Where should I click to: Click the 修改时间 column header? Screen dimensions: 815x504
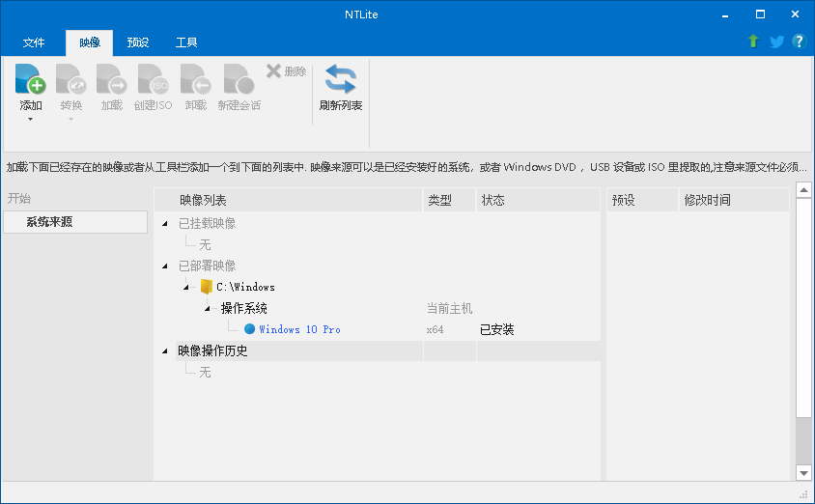(x=734, y=200)
